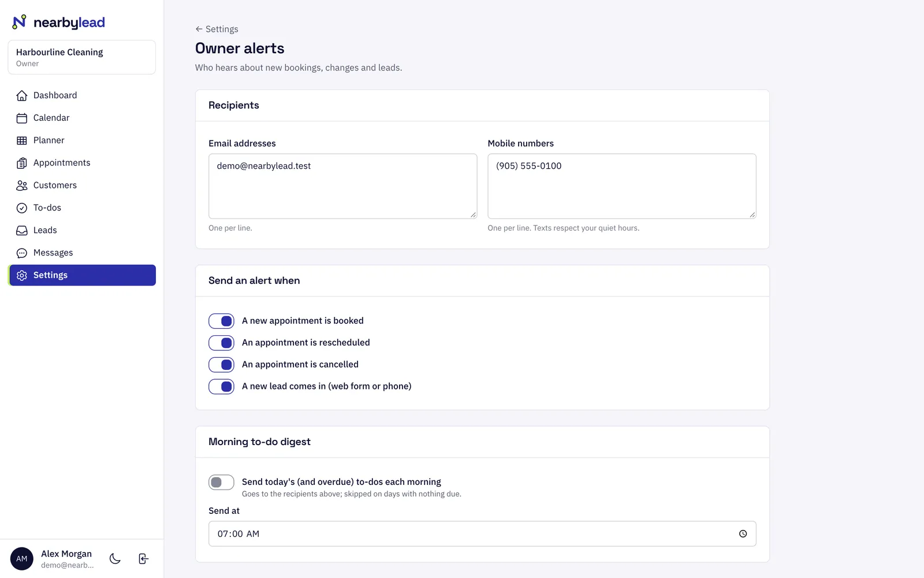Open the Harbourline Cleaning account switcher
Screen dimensions: 924x578
(82, 57)
